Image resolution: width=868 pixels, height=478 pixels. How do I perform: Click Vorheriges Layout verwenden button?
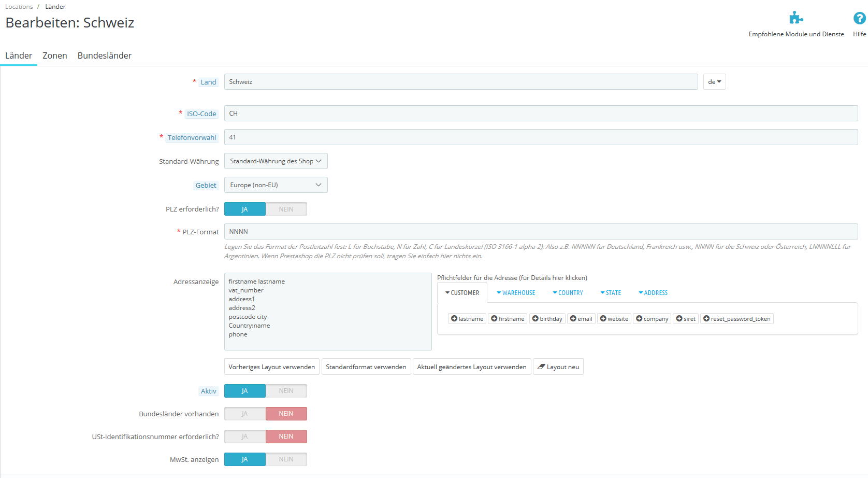(272, 367)
